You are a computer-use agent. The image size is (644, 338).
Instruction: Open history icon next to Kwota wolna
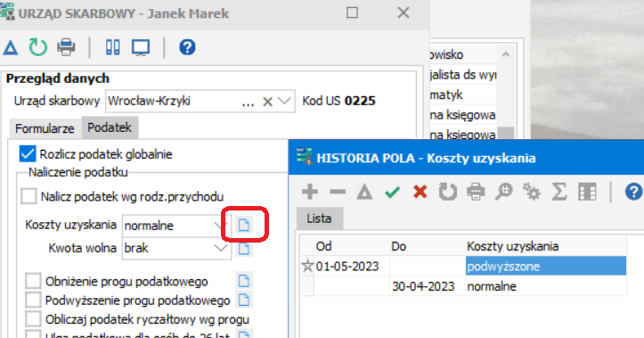pos(244,248)
